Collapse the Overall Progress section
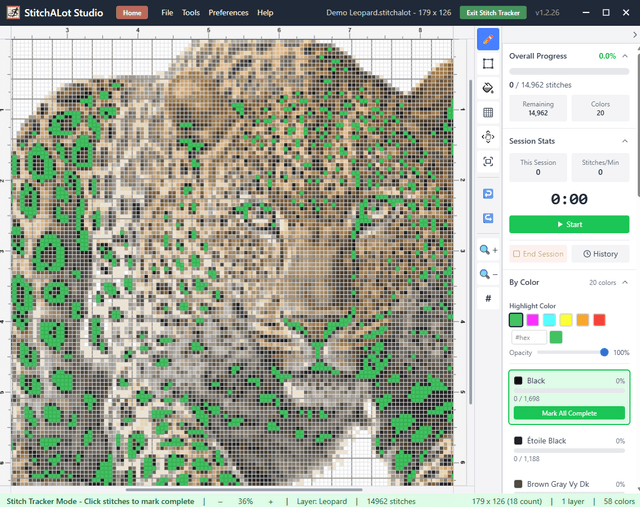 [x=625, y=56]
